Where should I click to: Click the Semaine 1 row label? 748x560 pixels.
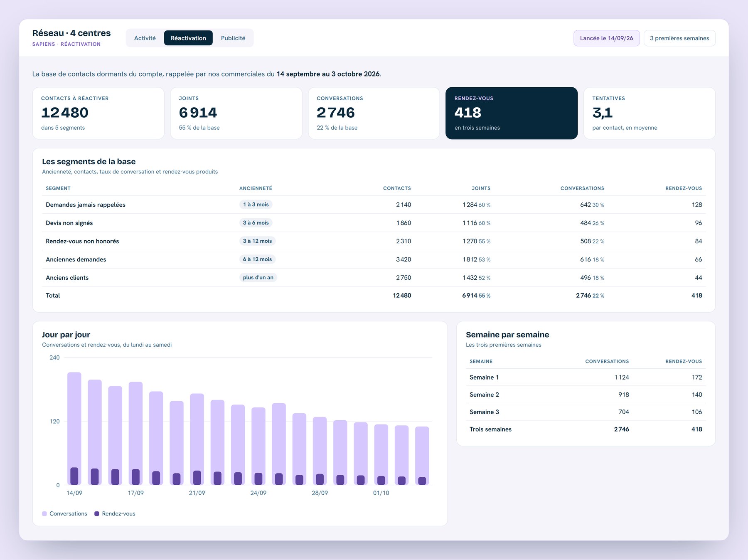click(x=484, y=377)
